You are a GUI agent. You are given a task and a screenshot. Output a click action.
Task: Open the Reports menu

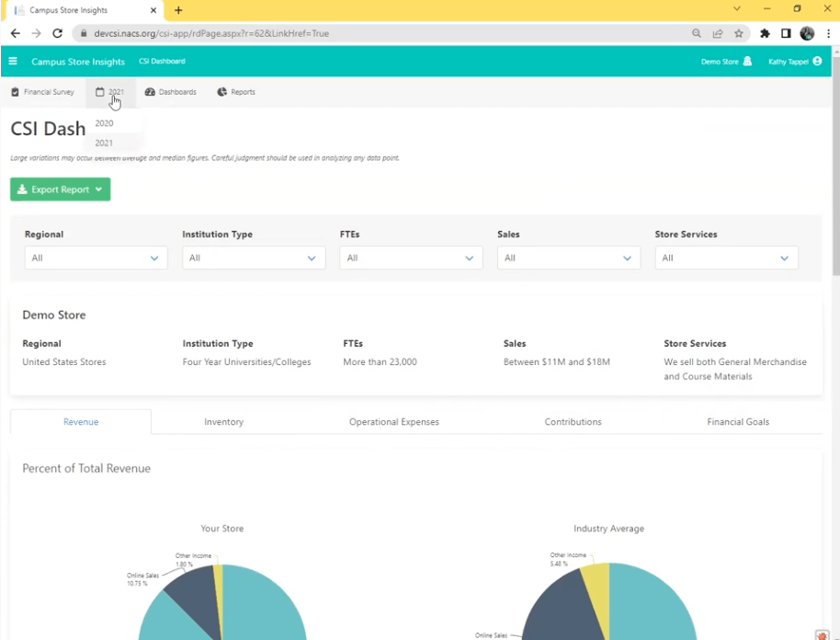click(x=236, y=92)
